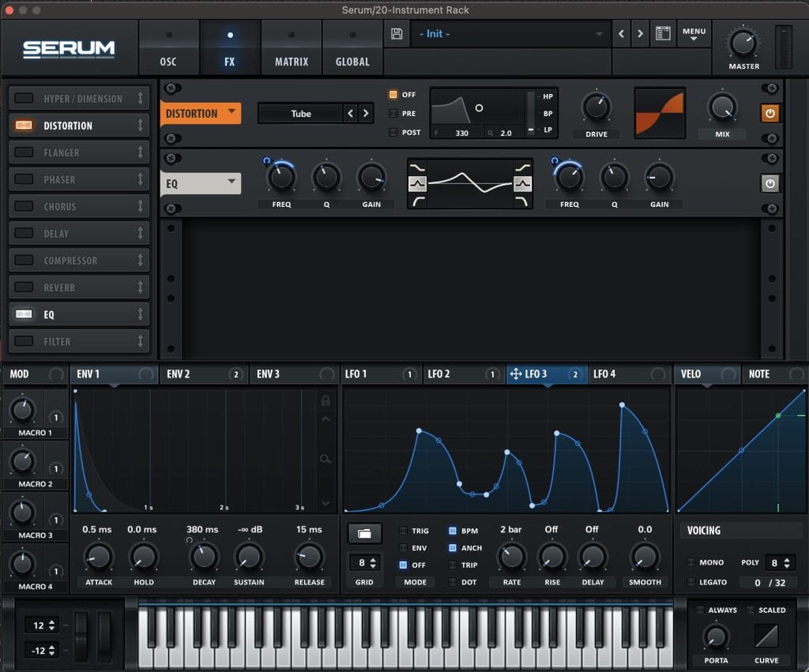Click the Distortion power button
Viewport: 809px width, 672px height.
tap(770, 114)
